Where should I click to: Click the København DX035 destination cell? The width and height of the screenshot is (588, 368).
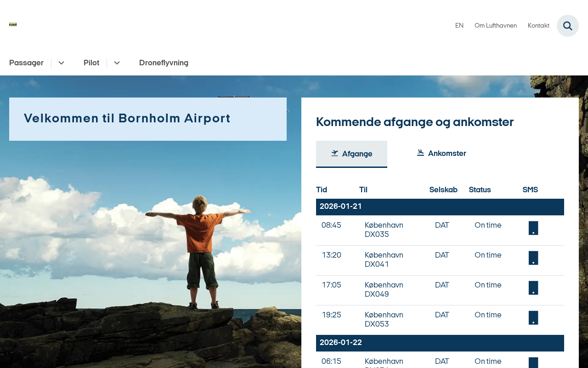(x=384, y=230)
